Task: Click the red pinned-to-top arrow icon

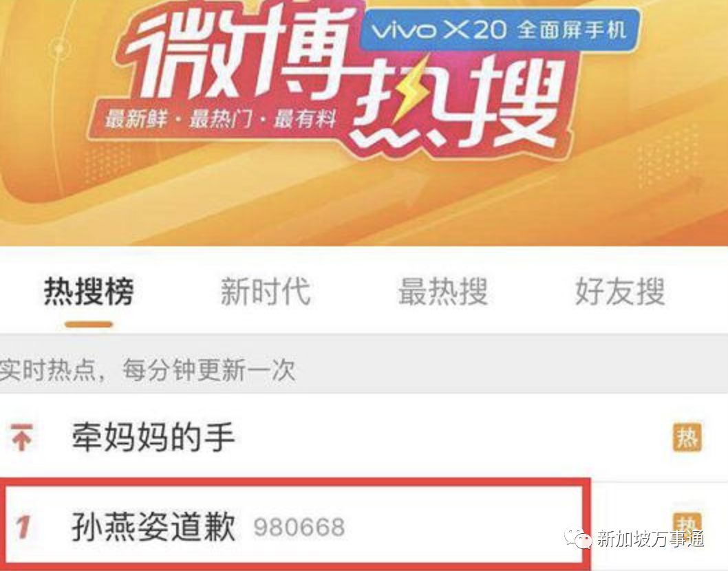Action: pos(21,438)
